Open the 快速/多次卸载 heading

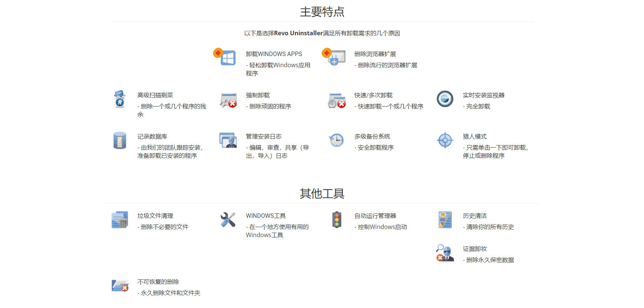click(x=373, y=95)
